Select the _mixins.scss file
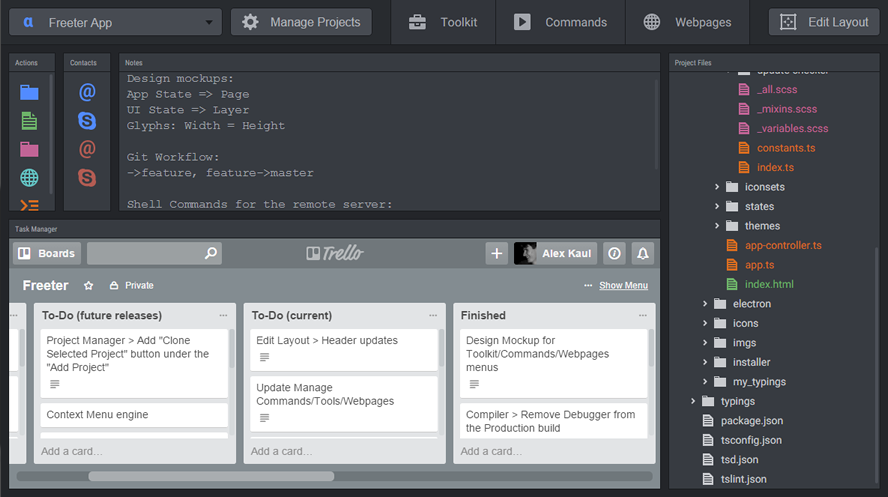 pyautogui.click(x=778, y=109)
